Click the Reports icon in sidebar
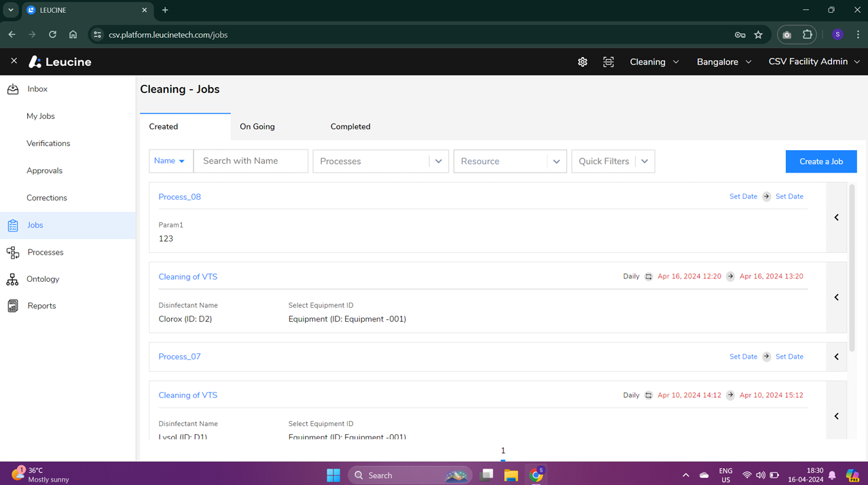 click(x=13, y=306)
